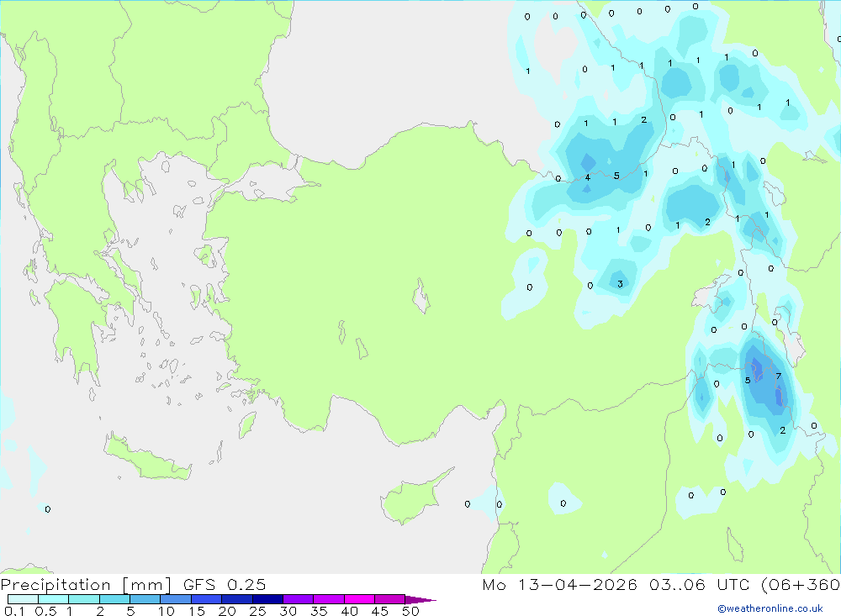The height and width of the screenshot is (616, 841).
Task: Click the '0.1' legend scale label
Action: (14, 611)
